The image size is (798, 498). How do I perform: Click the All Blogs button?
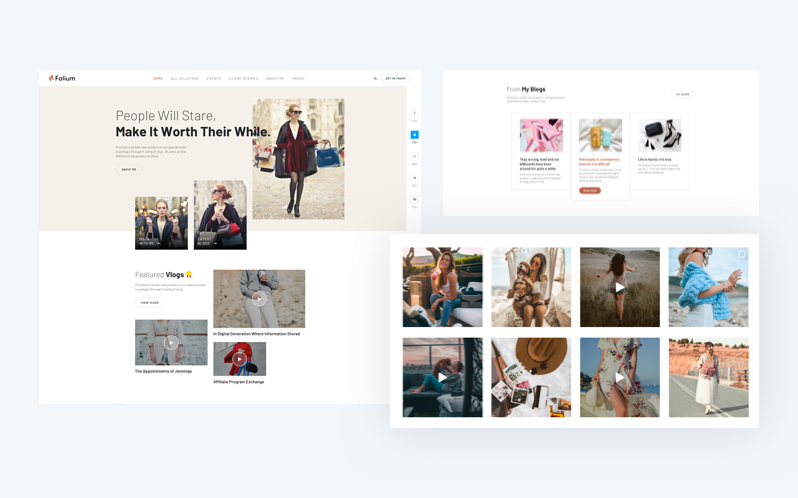[x=683, y=94]
